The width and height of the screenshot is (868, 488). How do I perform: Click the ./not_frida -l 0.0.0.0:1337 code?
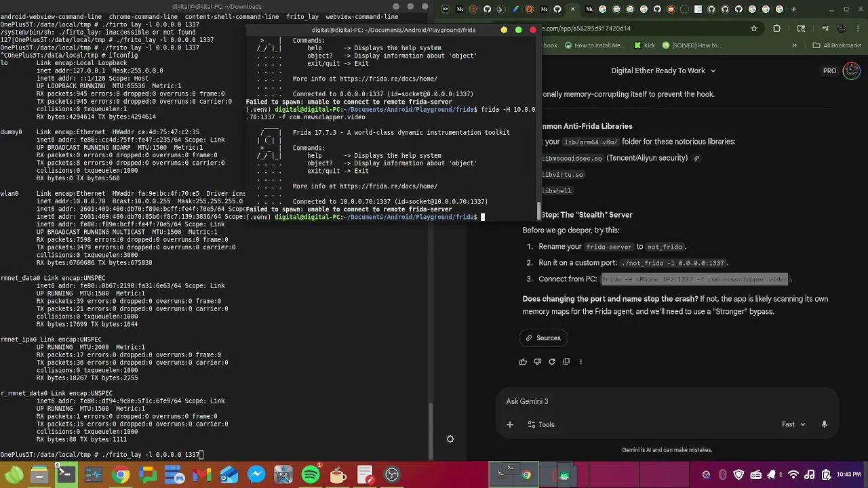673,263
